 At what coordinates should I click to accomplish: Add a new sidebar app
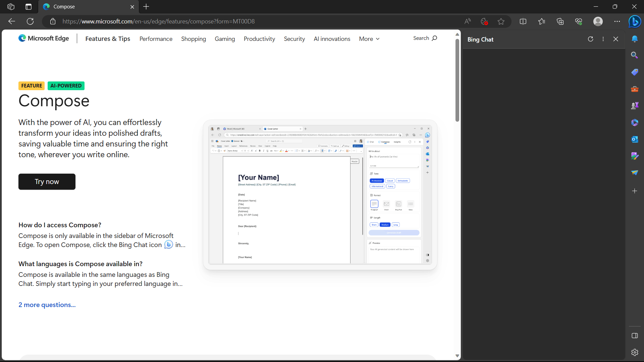[635, 191]
